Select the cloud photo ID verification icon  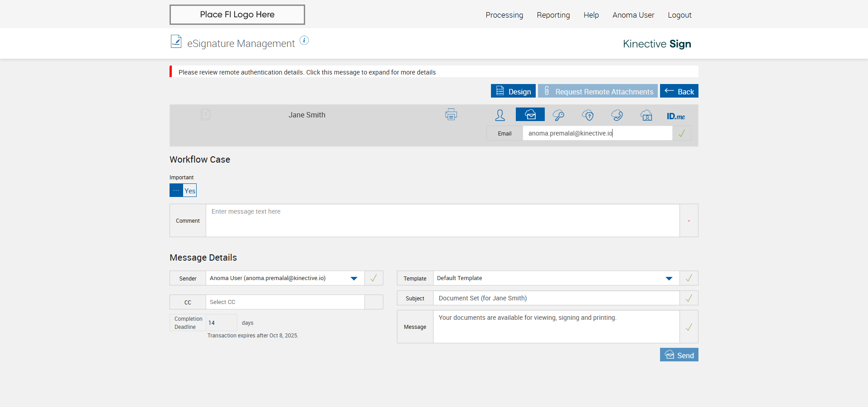click(x=646, y=115)
